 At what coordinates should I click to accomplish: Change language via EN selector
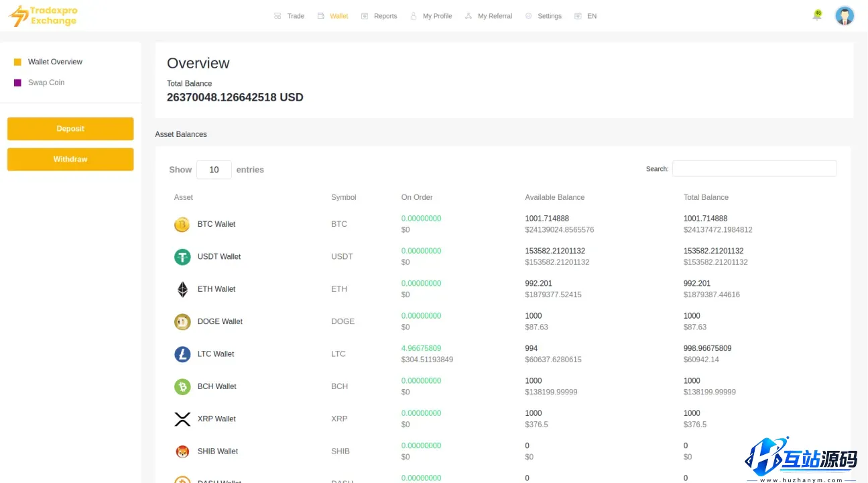tap(592, 16)
